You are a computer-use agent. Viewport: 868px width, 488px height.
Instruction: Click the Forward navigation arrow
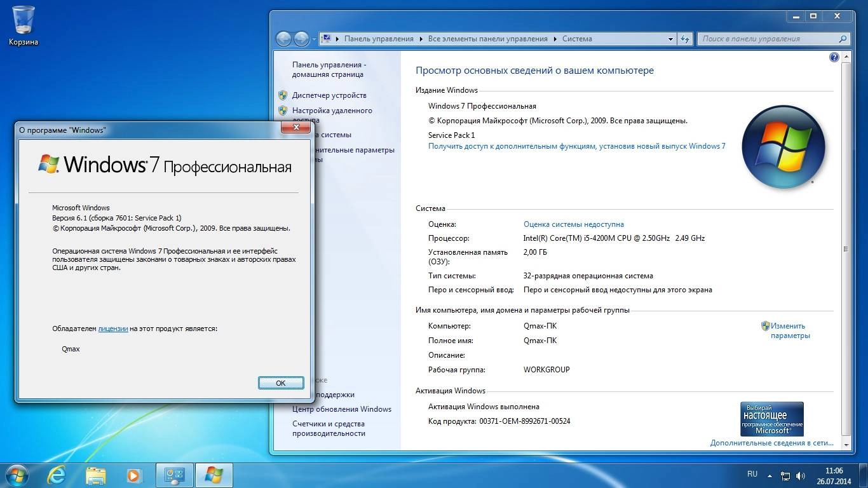(x=301, y=39)
